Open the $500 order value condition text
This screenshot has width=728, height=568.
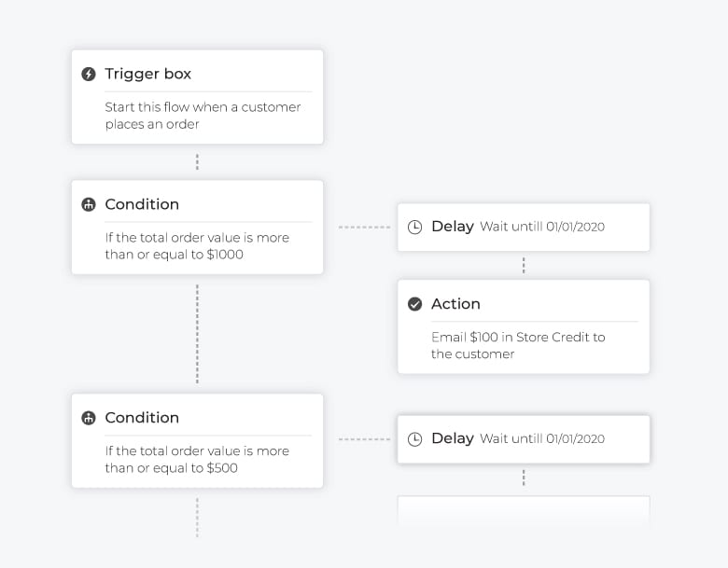[197, 460]
